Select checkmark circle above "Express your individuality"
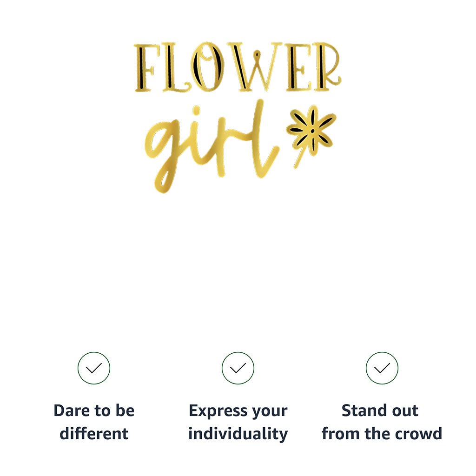This screenshot has width=476, height=476. [x=238, y=368]
